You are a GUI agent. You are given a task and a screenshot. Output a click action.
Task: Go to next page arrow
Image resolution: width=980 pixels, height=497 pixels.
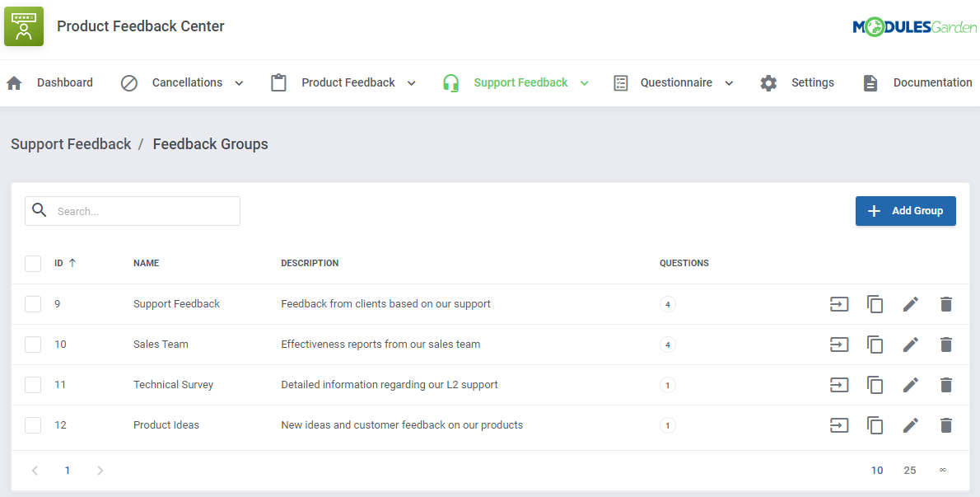pyautogui.click(x=100, y=470)
